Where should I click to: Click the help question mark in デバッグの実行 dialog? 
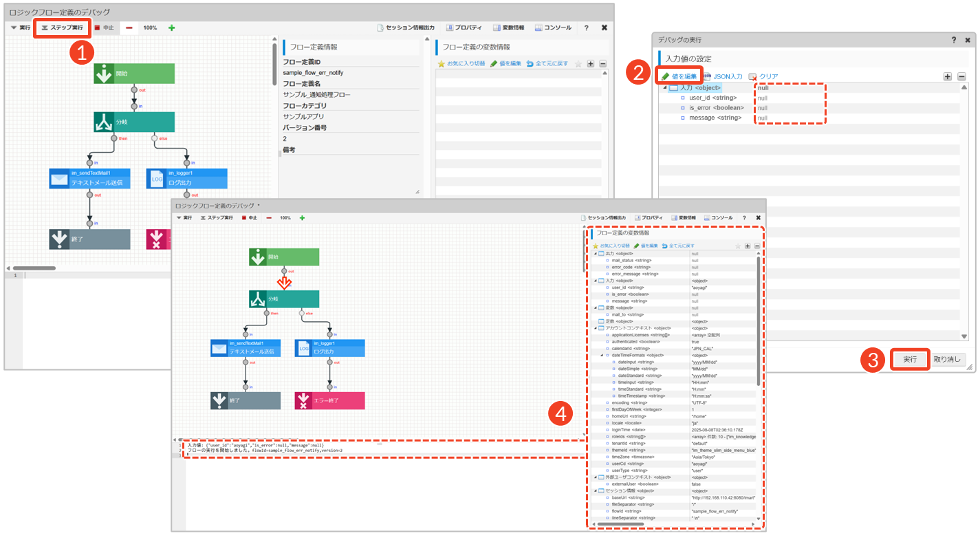click(x=954, y=40)
